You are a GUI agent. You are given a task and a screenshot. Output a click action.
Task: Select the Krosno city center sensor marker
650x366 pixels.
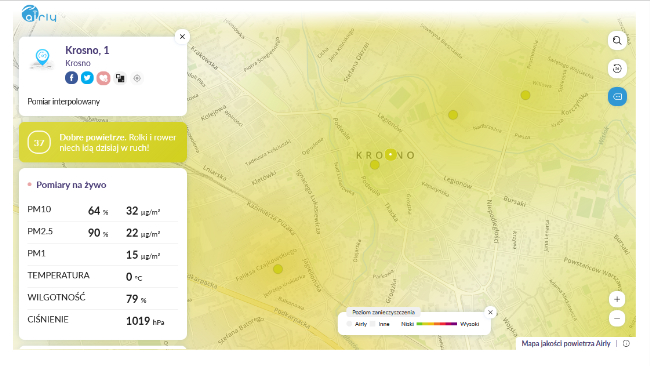pos(390,155)
